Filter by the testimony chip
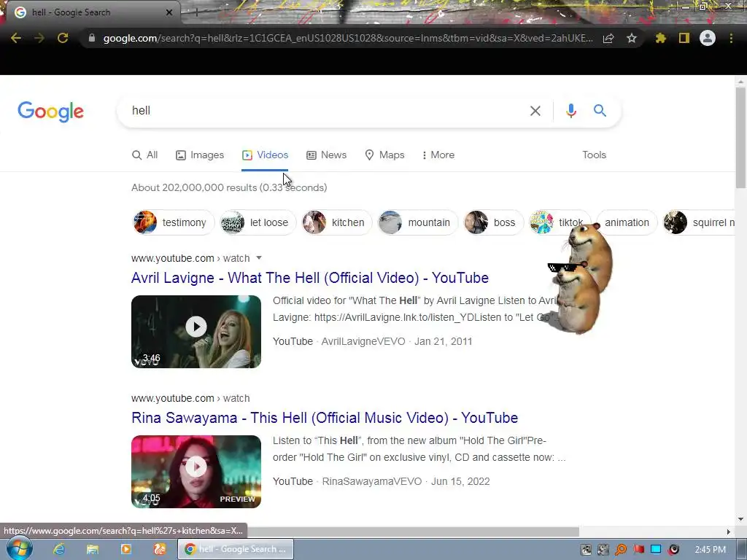This screenshot has height=560, width=747. 174,222
